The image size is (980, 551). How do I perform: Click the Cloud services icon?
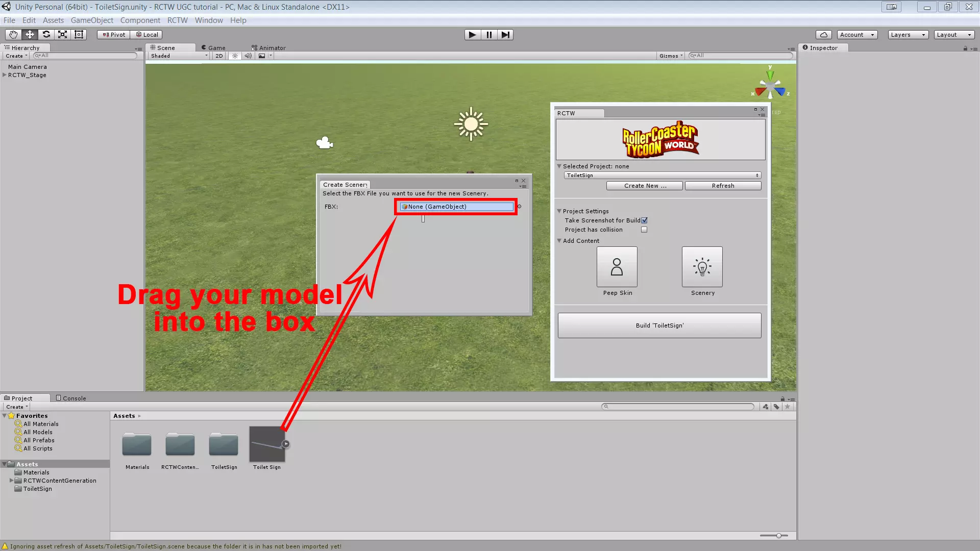[x=823, y=35]
